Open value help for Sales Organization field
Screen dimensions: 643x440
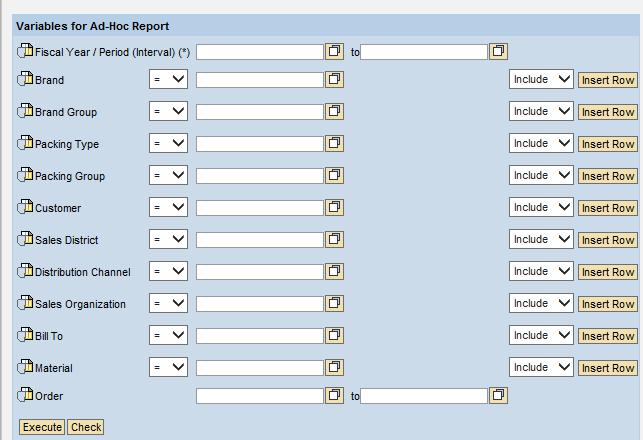tap(334, 303)
